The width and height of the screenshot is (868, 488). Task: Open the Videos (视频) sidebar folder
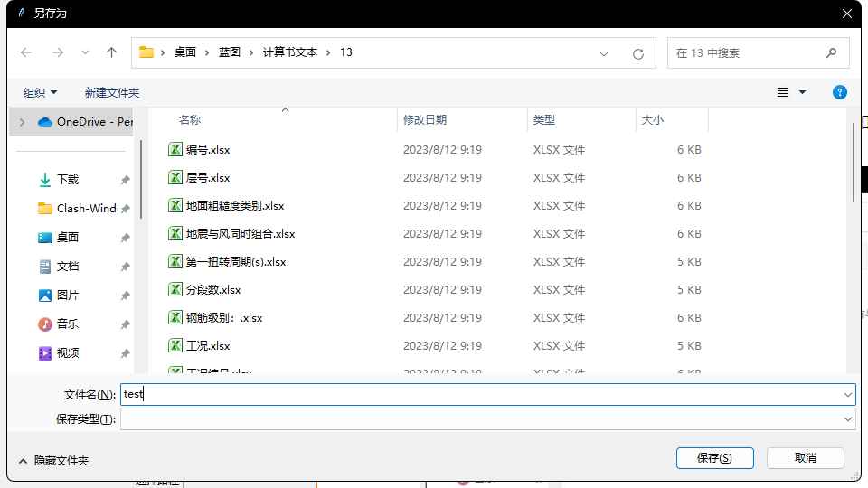point(68,352)
